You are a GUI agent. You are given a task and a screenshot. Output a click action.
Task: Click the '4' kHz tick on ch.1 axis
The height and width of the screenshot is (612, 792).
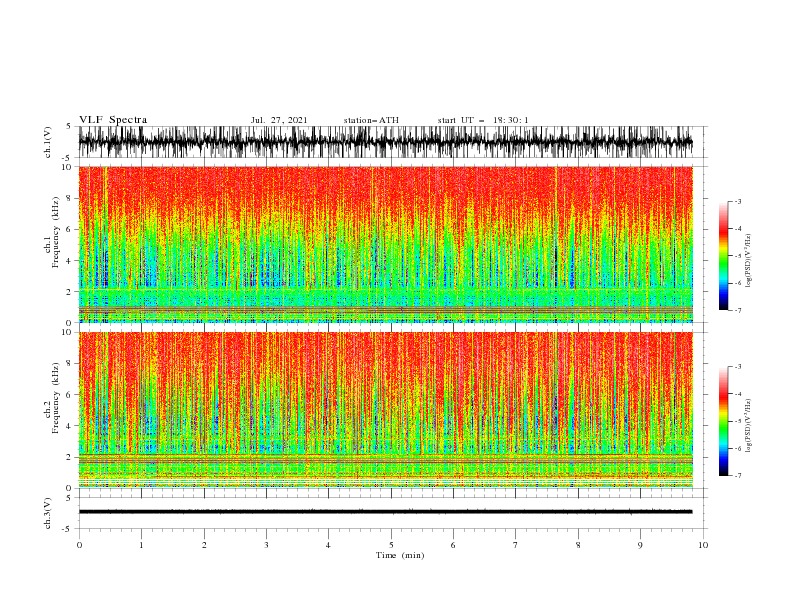click(71, 261)
